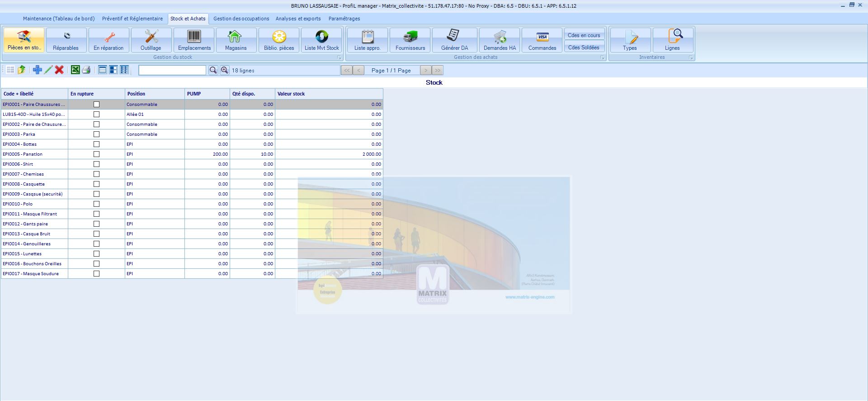868x401 pixels.
Task: Expand Gestion des achats group launcher
Action: click(x=602, y=57)
